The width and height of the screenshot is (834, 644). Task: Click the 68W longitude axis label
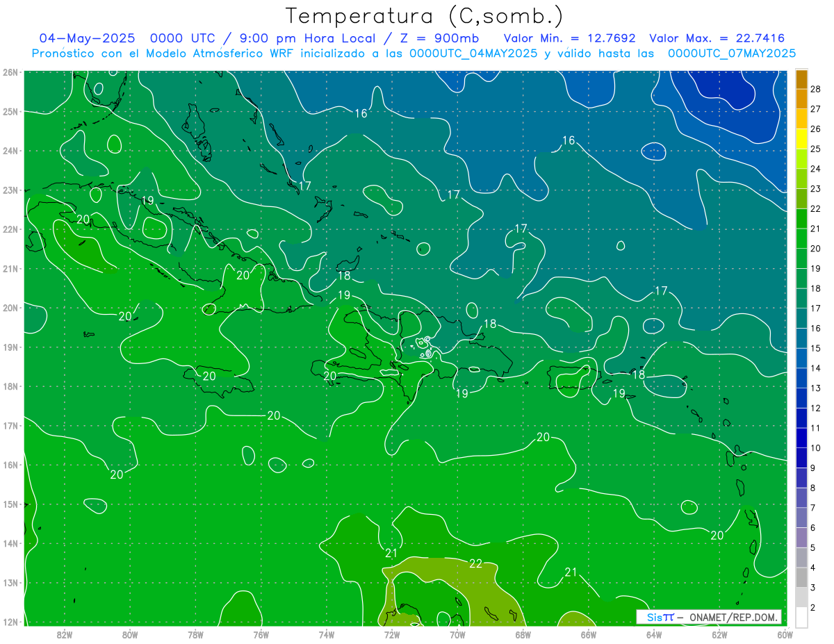(523, 634)
